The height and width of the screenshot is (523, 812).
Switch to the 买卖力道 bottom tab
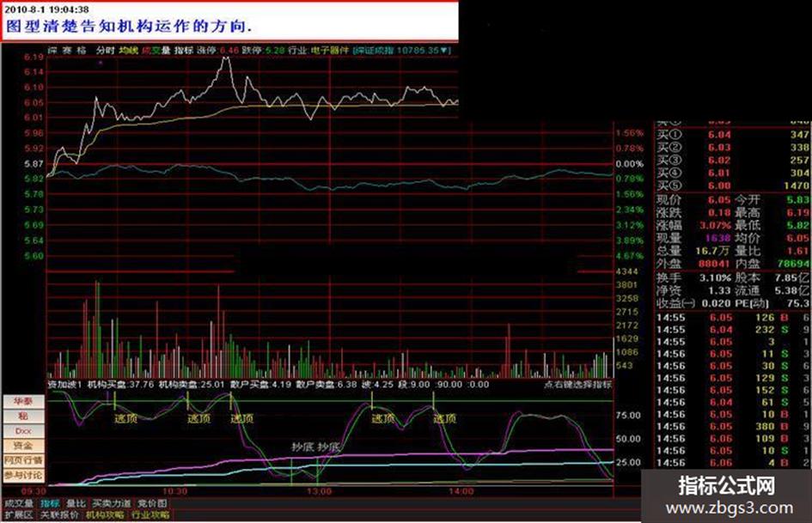pos(112,503)
